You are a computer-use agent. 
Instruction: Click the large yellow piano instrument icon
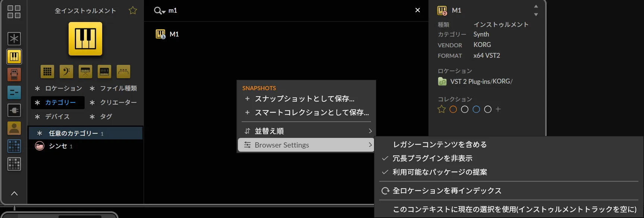coord(85,39)
